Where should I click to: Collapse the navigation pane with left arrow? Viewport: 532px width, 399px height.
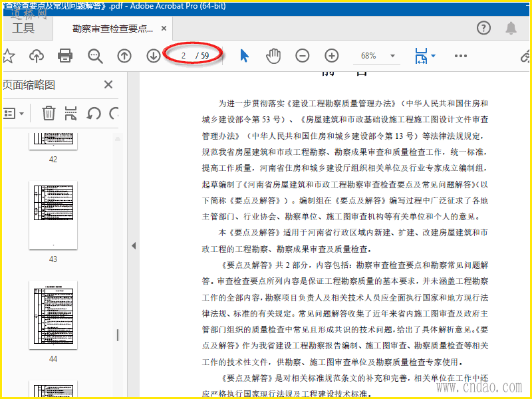coord(134,245)
